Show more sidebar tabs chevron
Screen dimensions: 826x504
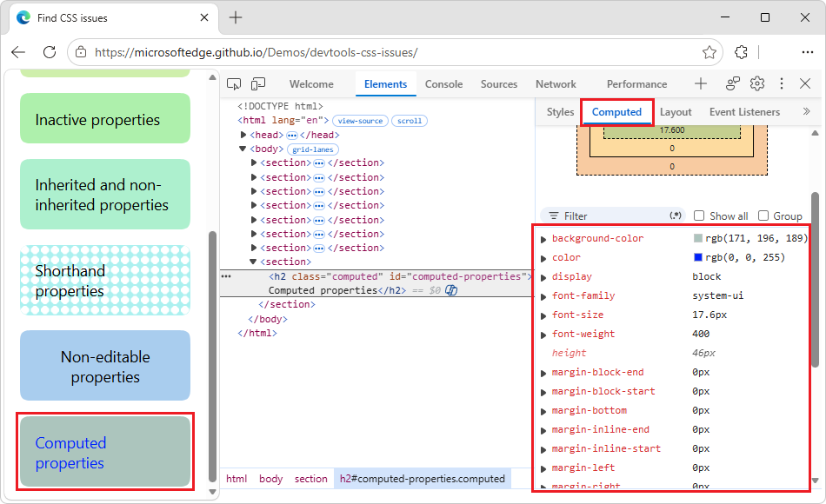point(806,111)
